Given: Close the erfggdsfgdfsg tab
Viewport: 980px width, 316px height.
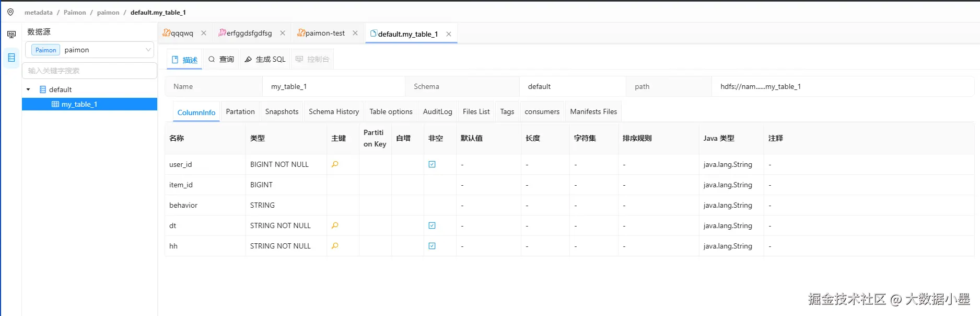Looking at the screenshot, I should 283,33.
